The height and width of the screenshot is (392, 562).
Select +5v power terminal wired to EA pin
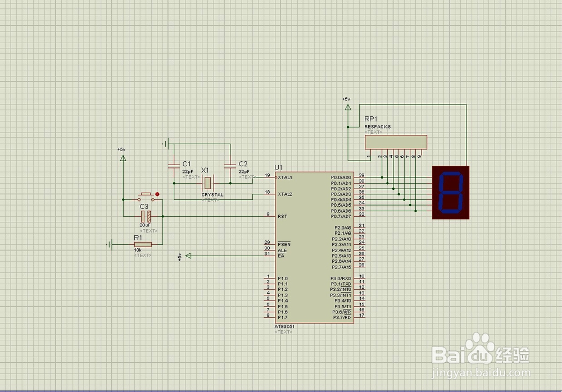[188, 256]
